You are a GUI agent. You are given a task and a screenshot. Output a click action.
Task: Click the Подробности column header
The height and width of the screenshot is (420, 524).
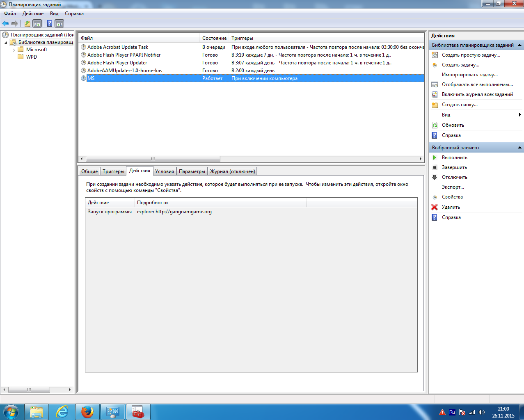[220, 203]
